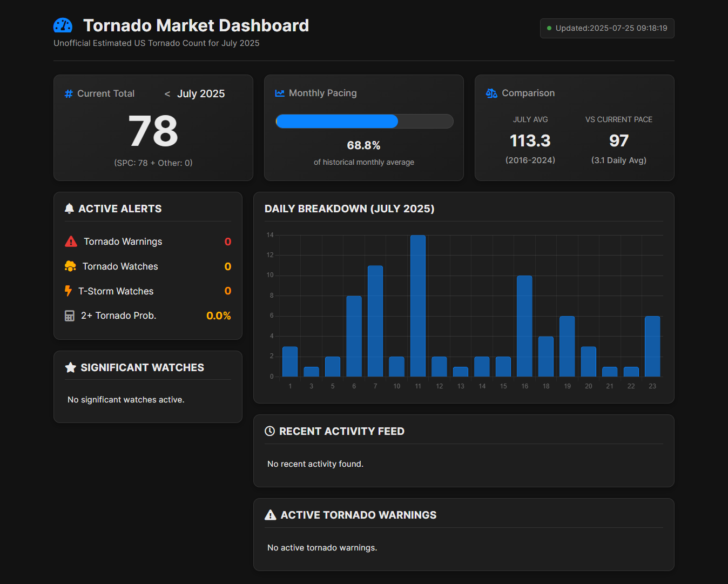728x584 pixels.
Task: Click the warning icon in Active Tornado Warnings header
Action: click(271, 515)
